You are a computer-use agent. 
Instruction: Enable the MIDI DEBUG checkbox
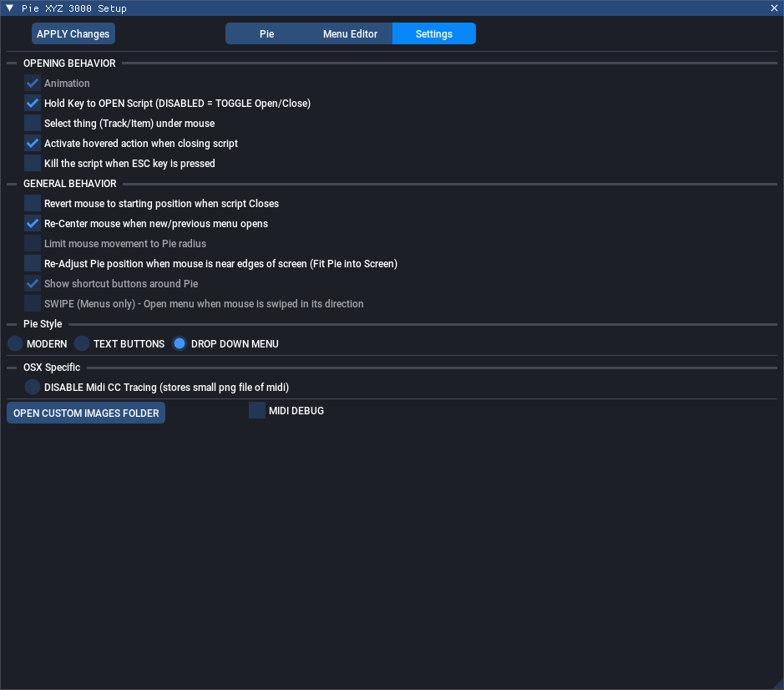pos(257,410)
